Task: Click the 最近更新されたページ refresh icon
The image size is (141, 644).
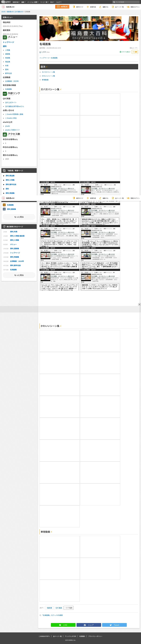Action: tap(4, 227)
